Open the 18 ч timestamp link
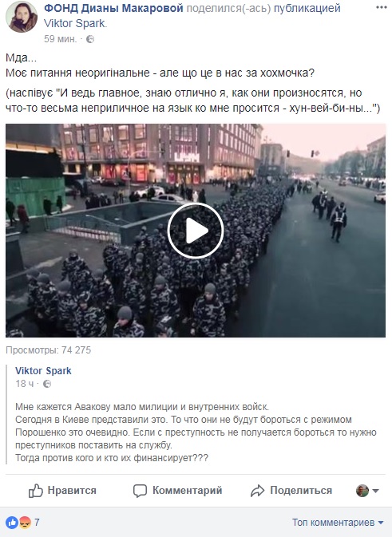This screenshot has height=537, width=392. (25, 384)
